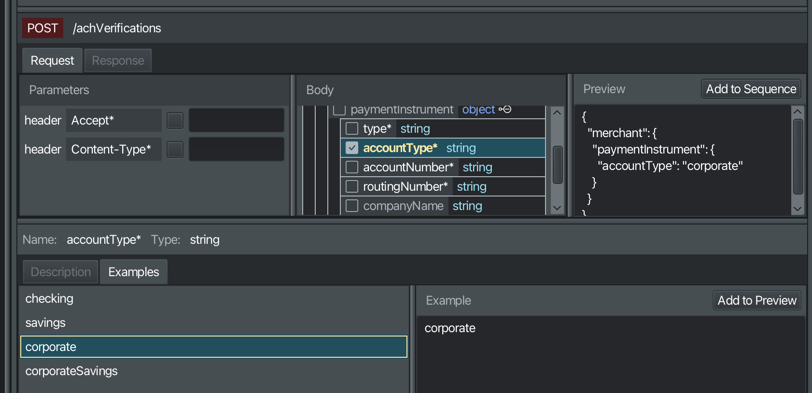Image resolution: width=812 pixels, height=393 pixels.
Task: Check the accountNumber* checkbox
Action: pos(352,167)
